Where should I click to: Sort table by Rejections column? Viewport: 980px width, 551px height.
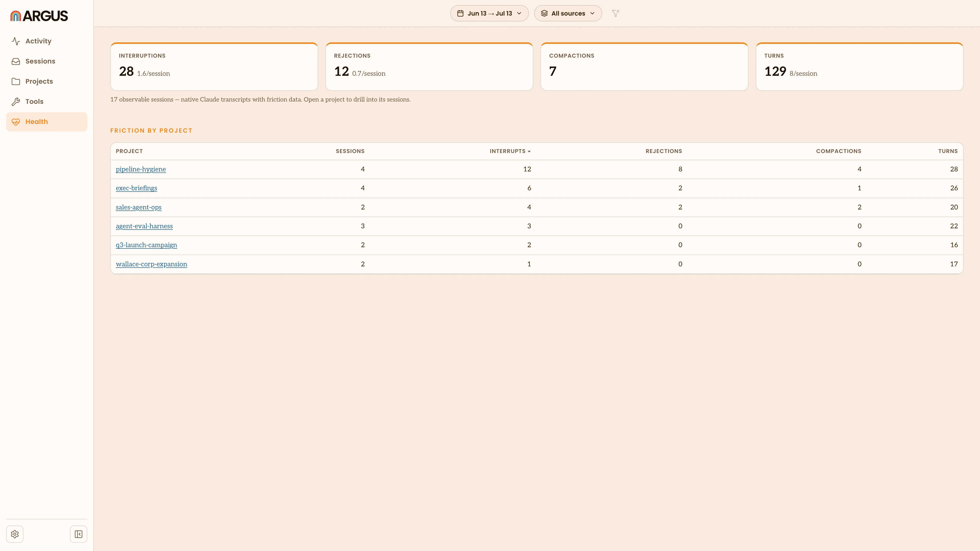pyautogui.click(x=664, y=151)
